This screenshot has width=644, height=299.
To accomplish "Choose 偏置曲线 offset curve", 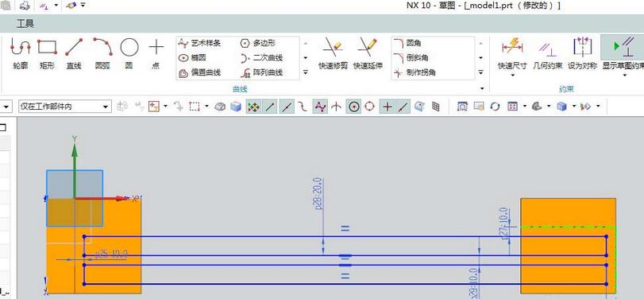I will tap(200, 73).
